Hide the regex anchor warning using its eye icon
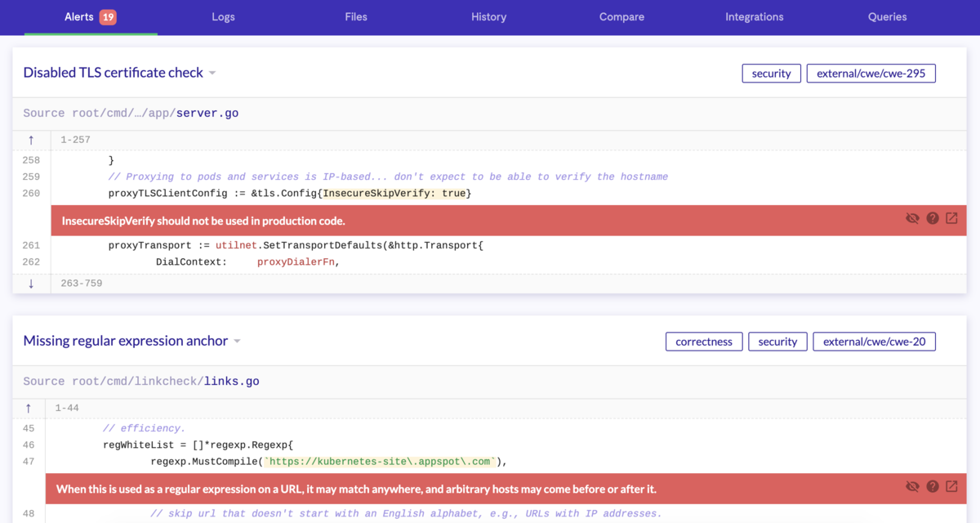The height and width of the screenshot is (523, 980). point(912,486)
